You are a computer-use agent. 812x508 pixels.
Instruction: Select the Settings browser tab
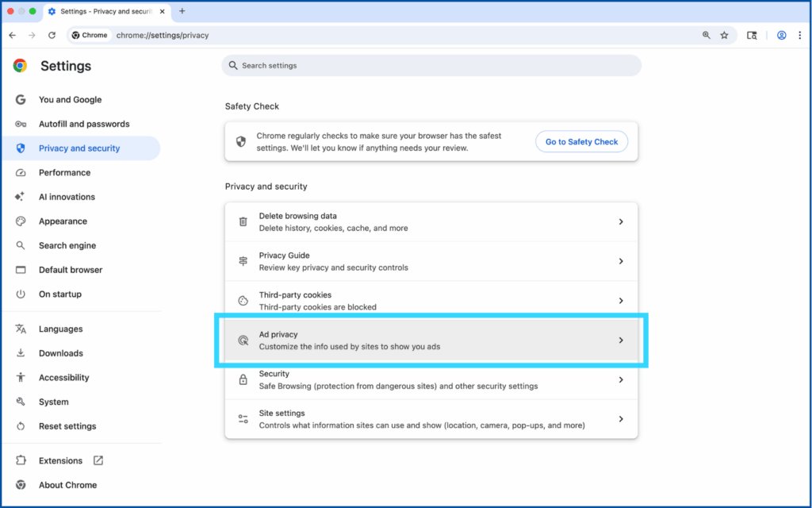[106, 11]
